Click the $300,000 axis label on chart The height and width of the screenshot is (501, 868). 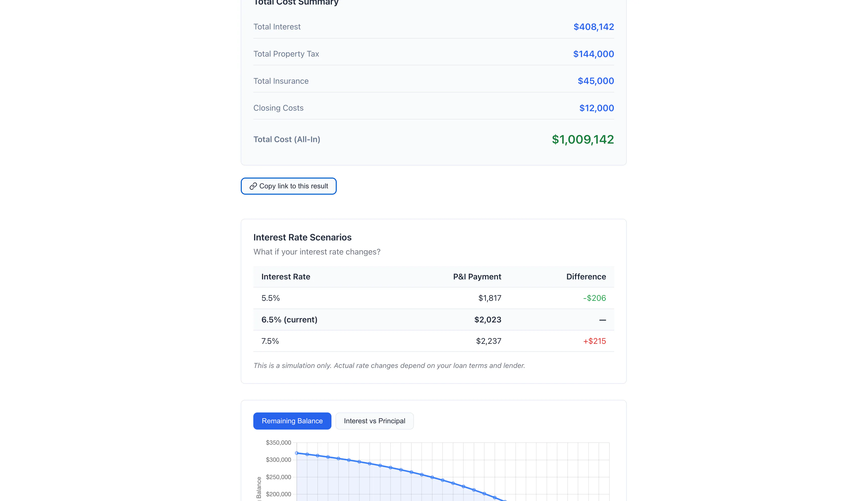pos(278,460)
